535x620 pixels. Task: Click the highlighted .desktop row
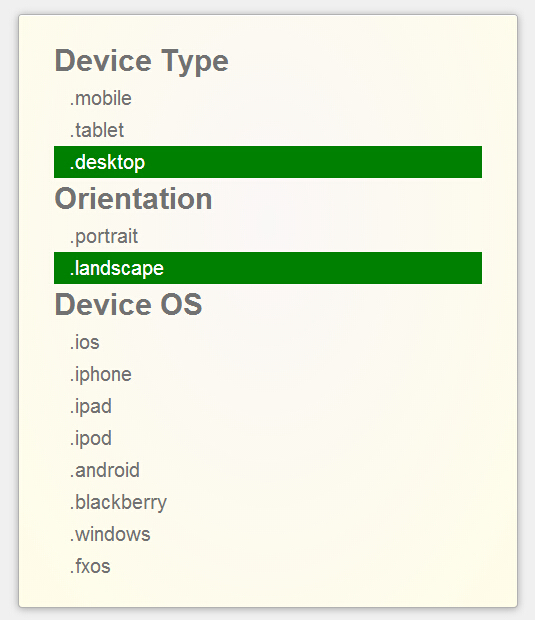pos(268,162)
